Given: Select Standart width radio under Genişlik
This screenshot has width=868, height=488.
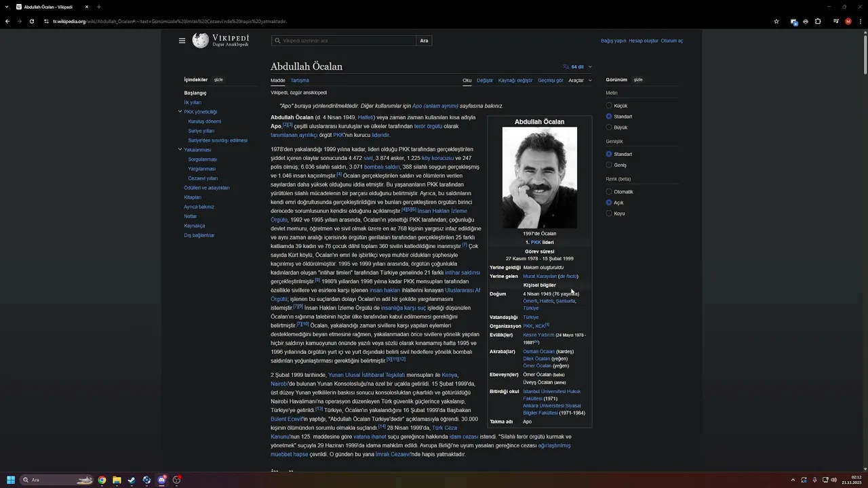Looking at the screenshot, I should pyautogui.click(x=609, y=154).
